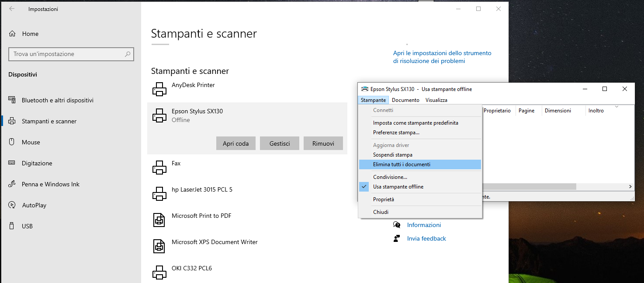Viewport: 644px width, 283px height.
Task: Click the Trova un'impostazione search field
Action: pos(71,54)
